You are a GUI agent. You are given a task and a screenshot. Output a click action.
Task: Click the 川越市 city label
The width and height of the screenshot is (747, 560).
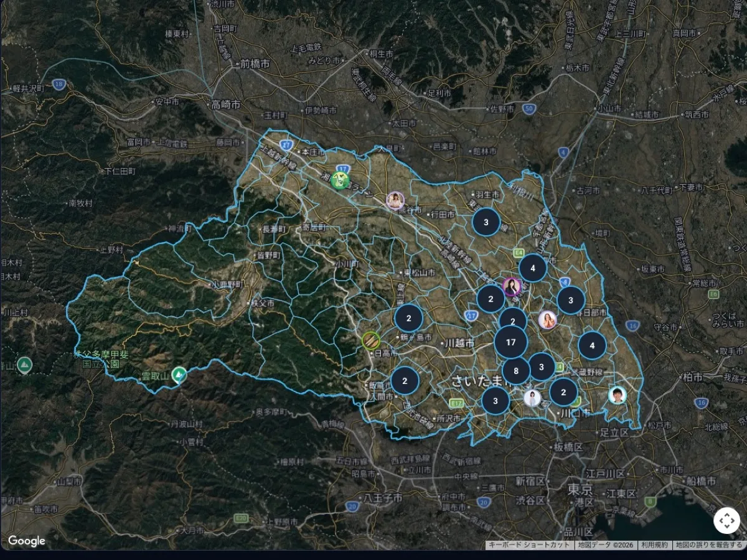point(459,343)
